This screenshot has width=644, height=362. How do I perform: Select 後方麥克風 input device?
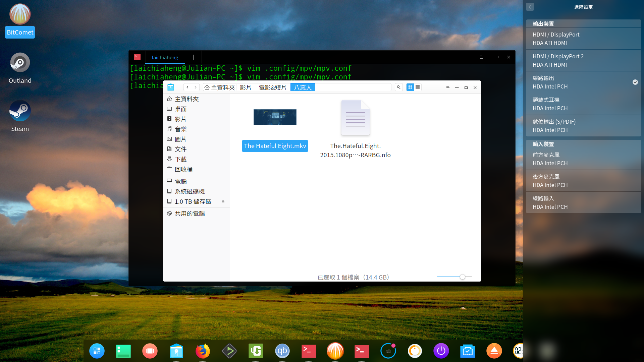point(584,181)
